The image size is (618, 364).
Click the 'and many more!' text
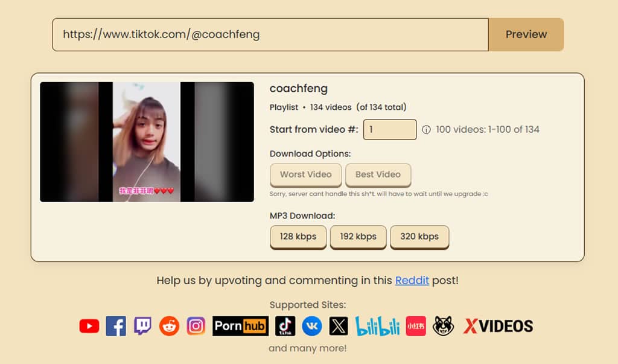coord(308,348)
